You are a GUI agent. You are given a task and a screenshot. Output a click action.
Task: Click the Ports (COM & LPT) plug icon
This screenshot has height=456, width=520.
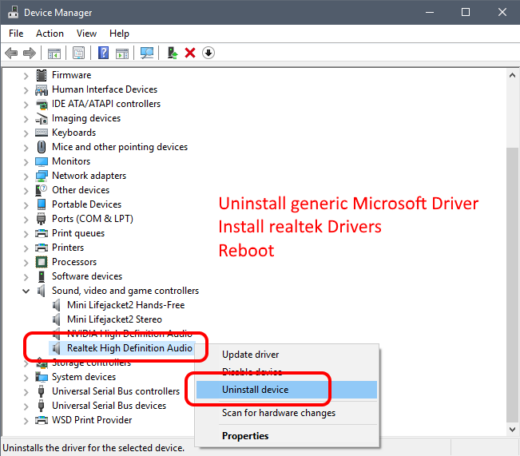[41, 219]
